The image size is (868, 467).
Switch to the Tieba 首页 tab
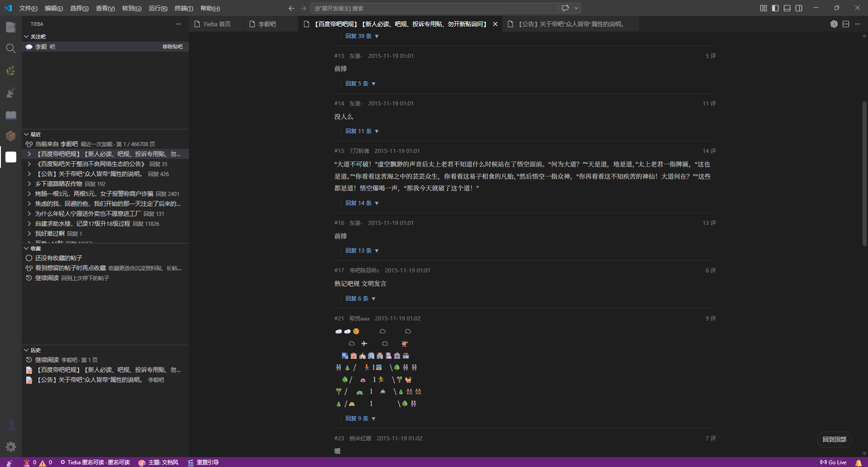[x=217, y=24]
